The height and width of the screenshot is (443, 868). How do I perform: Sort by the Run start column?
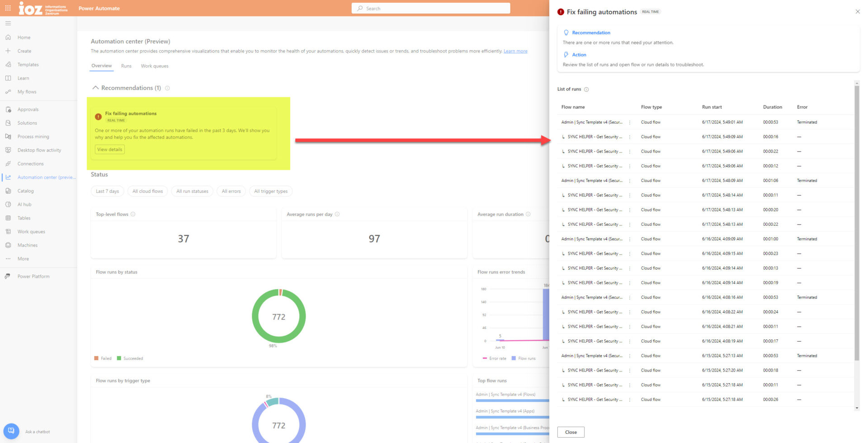[x=712, y=107]
